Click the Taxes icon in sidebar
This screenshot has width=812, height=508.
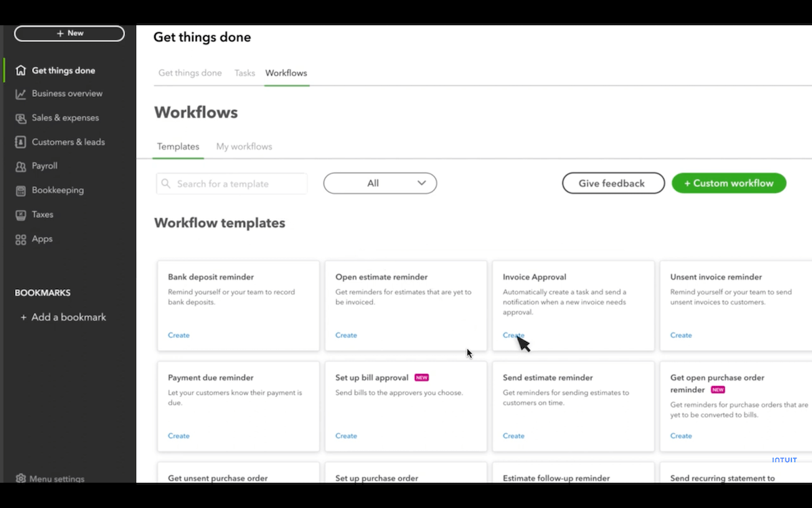21,215
